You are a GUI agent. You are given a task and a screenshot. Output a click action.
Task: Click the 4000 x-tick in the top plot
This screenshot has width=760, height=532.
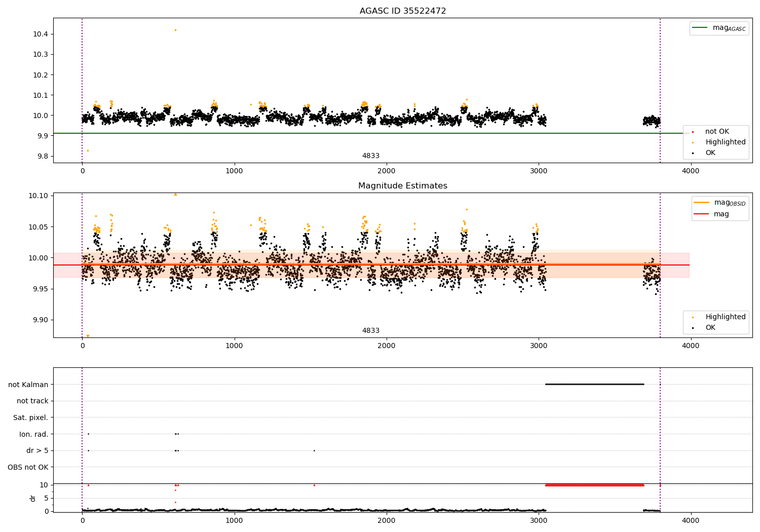click(x=691, y=171)
